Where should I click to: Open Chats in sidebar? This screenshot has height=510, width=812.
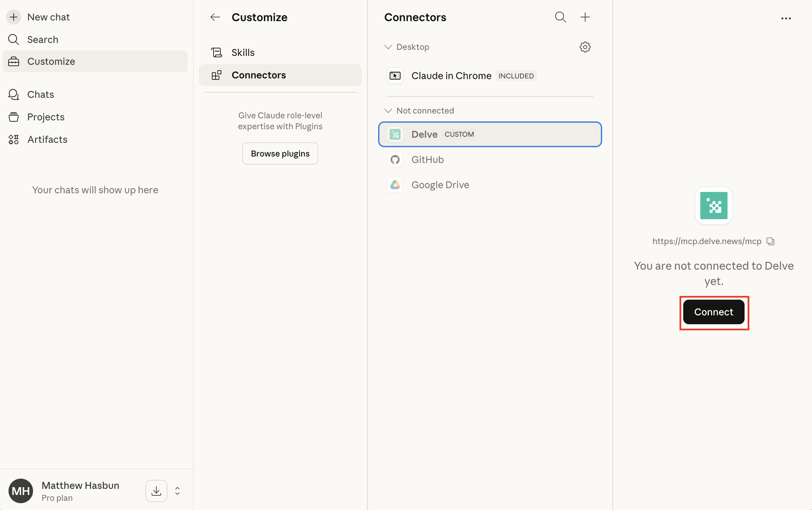(x=41, y=94)
